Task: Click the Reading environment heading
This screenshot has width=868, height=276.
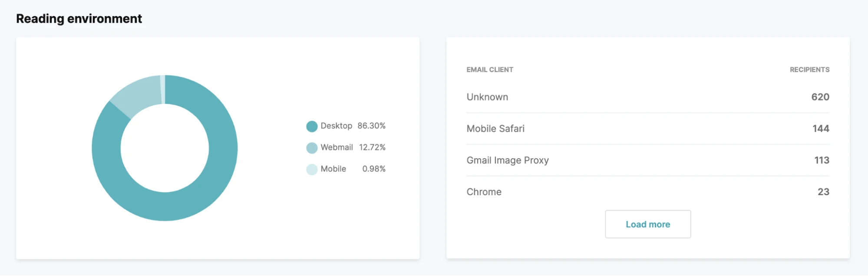Action: [x=79, y=19]
